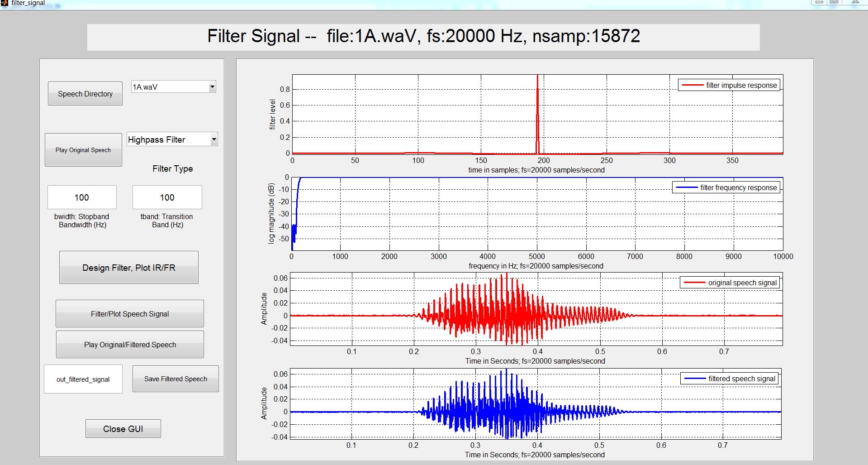Edit the stopband bandwidth field
868x465 pixels.
point(82,197)
